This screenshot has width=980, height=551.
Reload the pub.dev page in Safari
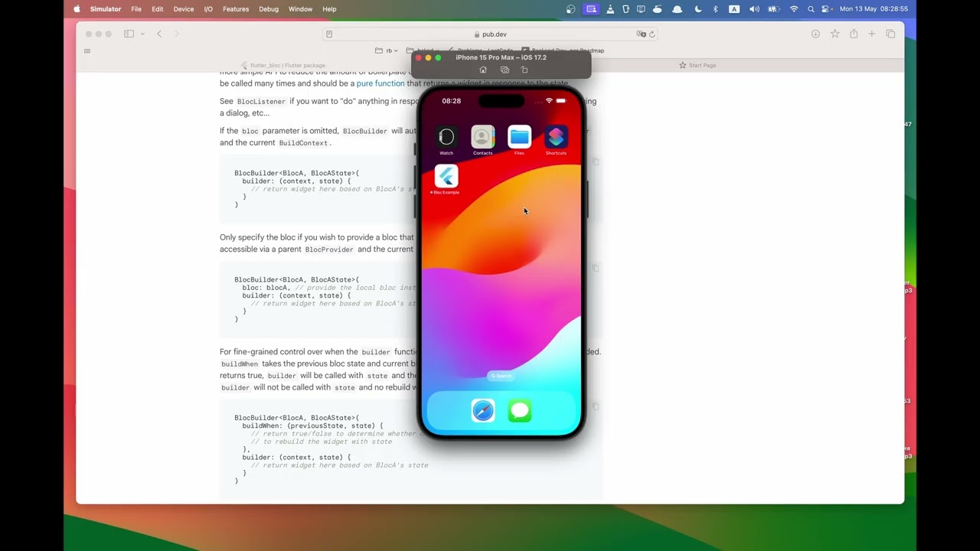(x=652, y=34)
